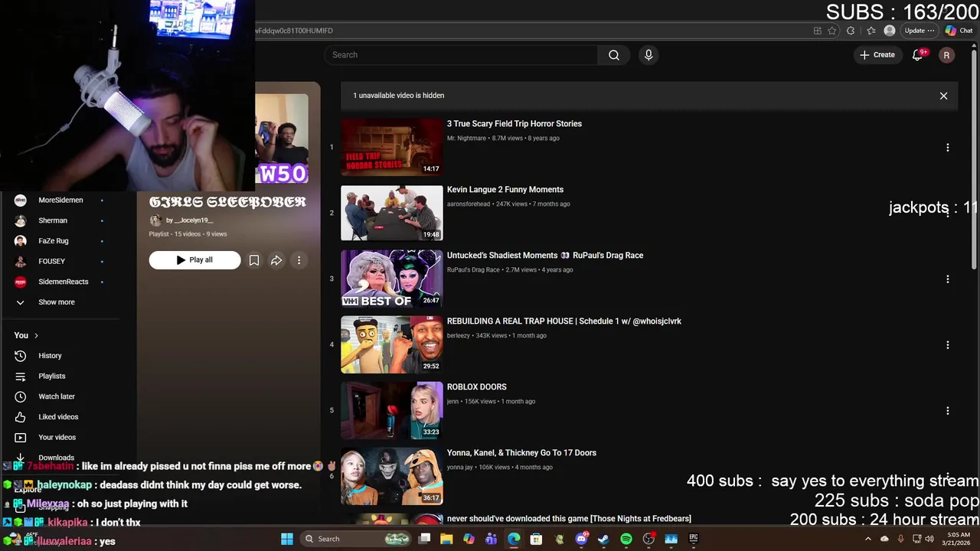Screen dimensions: 980x551
Task: Open the Untucked's Shadiest Moments thumbnail
Action: coord(391,279)
